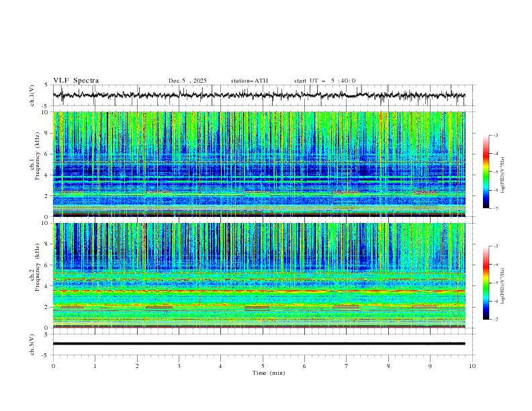Click the ch.1 spectrogram color bar
Screen dimensions: 532x411
486,172
